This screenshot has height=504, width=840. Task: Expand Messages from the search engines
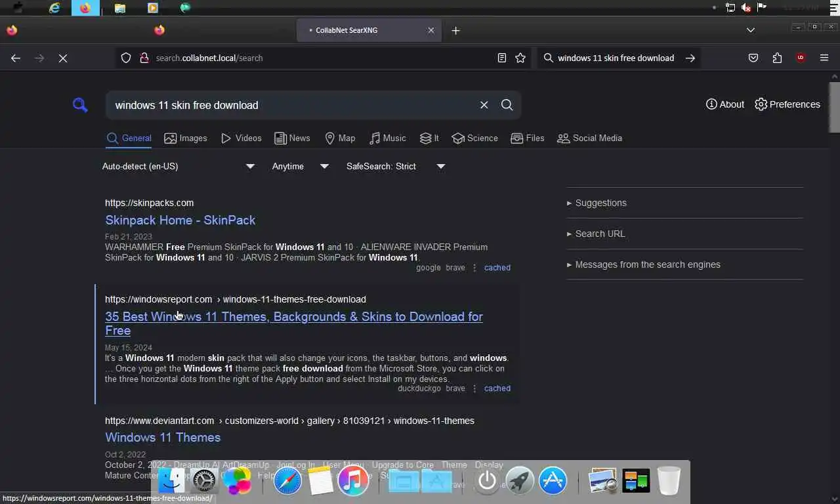coord(643,264)
